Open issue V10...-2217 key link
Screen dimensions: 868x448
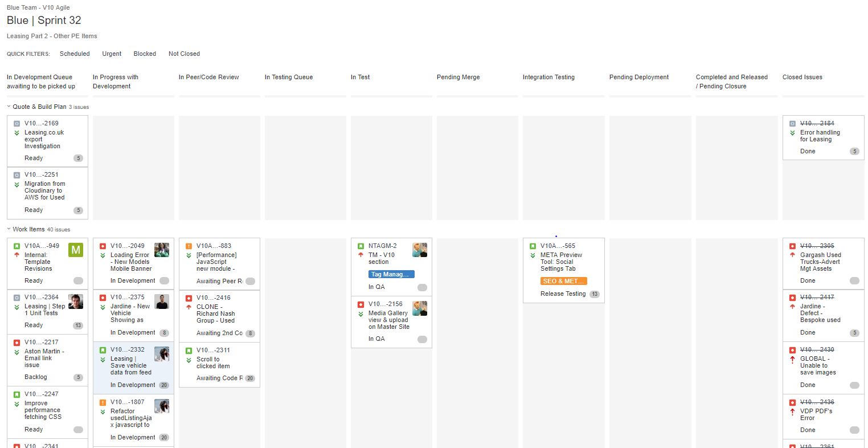click(42, 342)
